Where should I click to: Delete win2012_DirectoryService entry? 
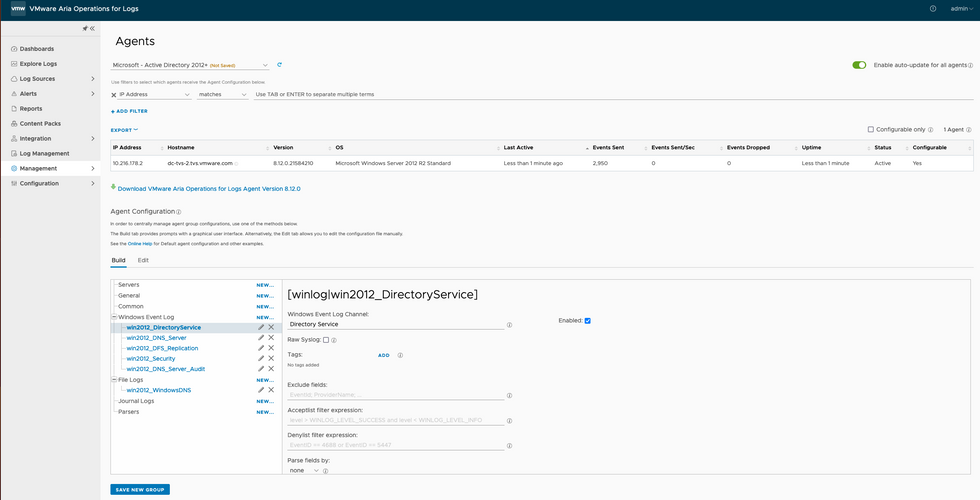(x=271, y=327)
